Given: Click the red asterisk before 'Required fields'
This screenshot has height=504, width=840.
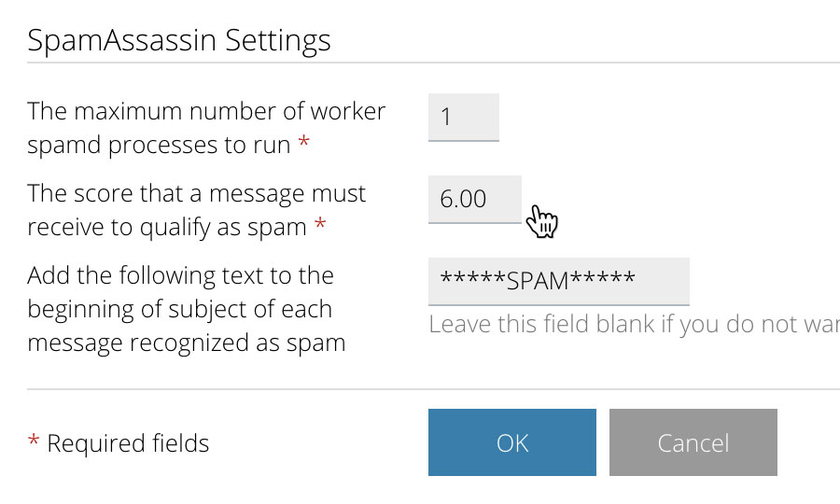Looking at the screenshot, I should (34, 441).
